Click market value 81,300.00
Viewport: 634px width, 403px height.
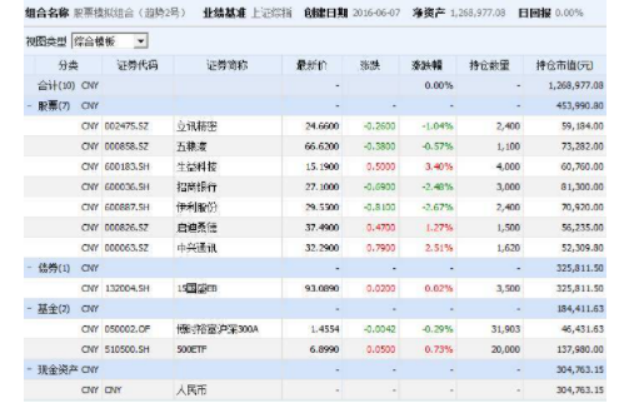582,187
